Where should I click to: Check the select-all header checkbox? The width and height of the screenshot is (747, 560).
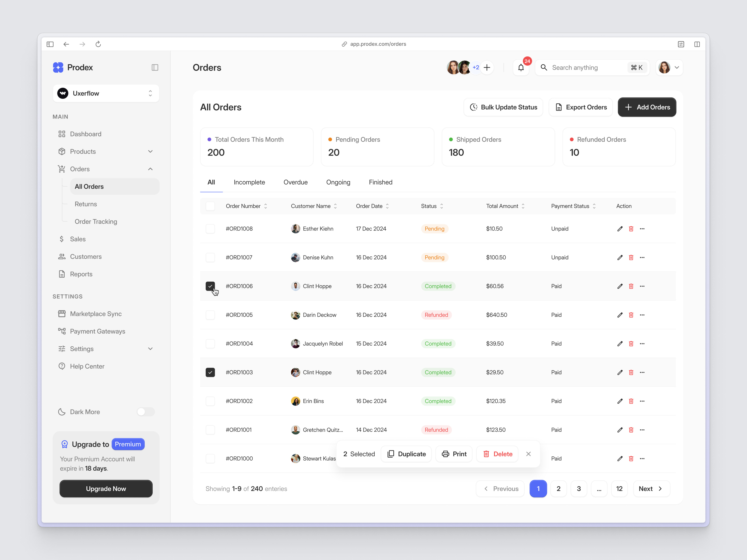pyautogui.click(x=210, y=206)
